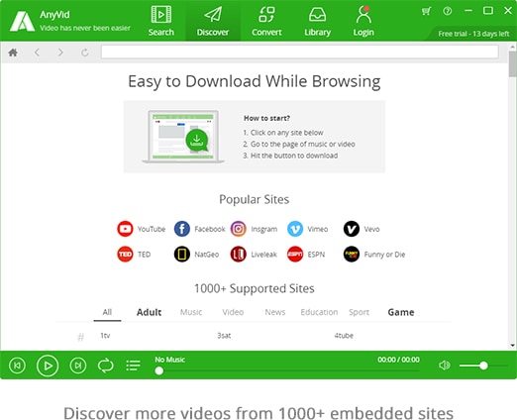Reload the current page

click(x=85, y=52)
